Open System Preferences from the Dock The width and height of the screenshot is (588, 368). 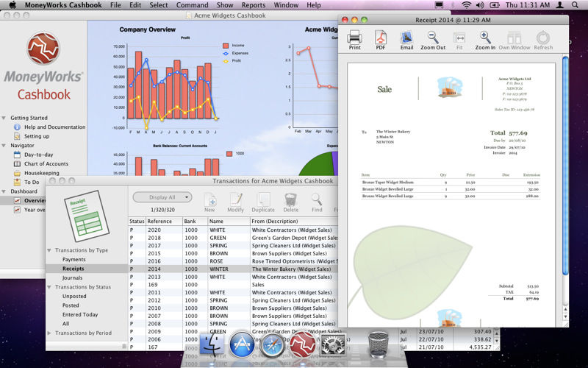click(x=333, y=344)
